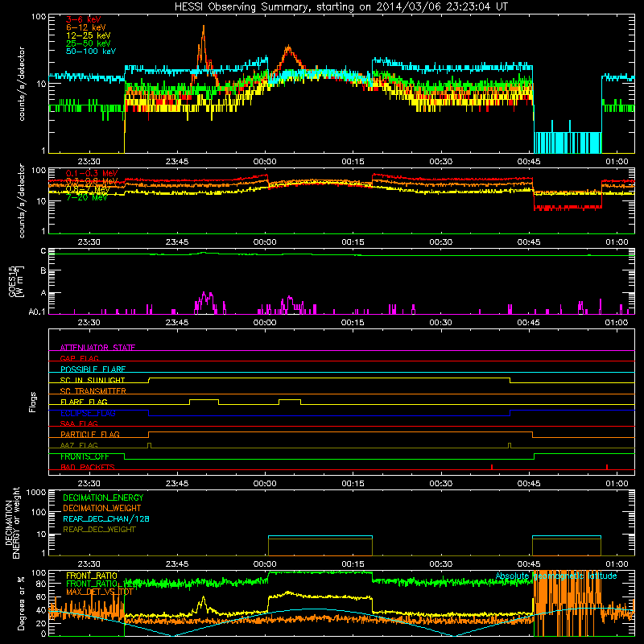This screenshot has height=644, width=644.
Task: Select the FLARE_FLAG label
Action: click(84, 402)
